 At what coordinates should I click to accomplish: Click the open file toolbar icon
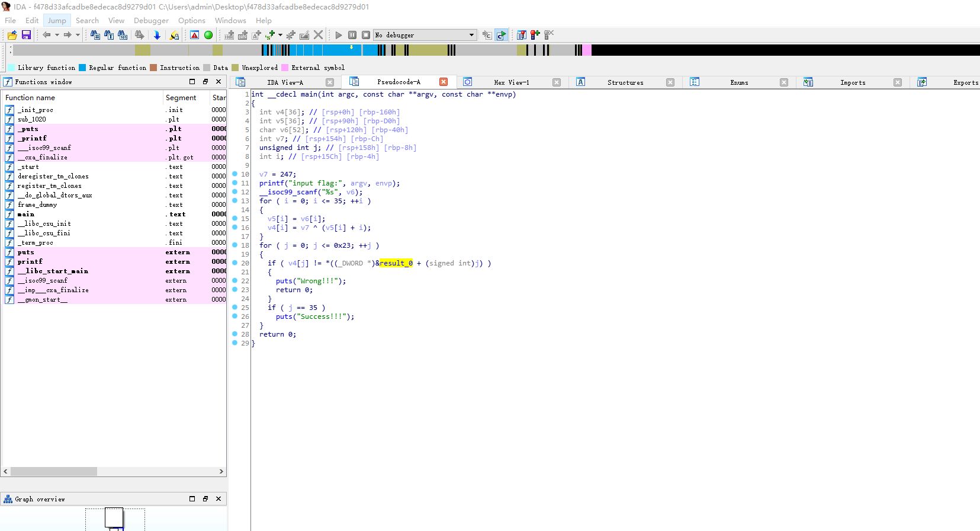point(12,35)
